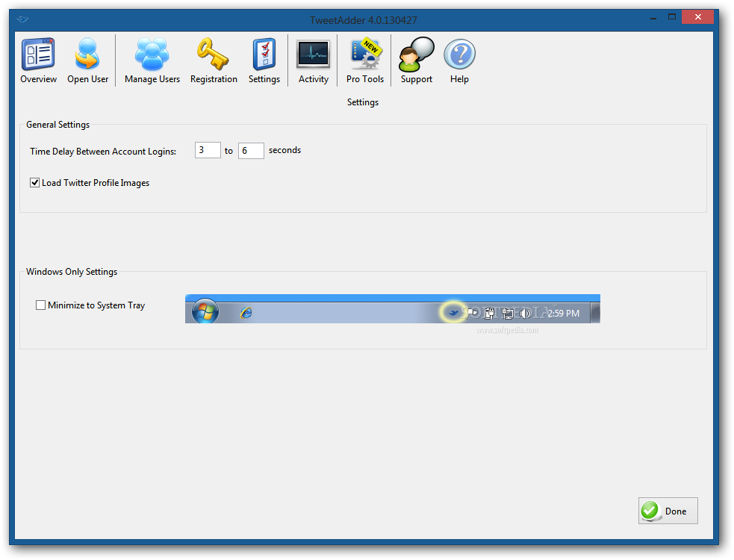
Task: Click the Help question mark icon
Action: point(459,61)
